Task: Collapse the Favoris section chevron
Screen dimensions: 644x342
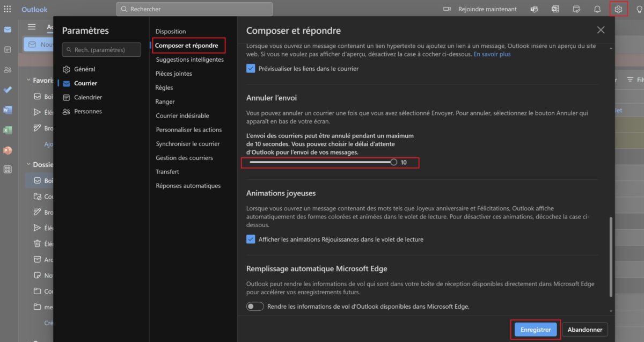Action: [x=28, y=80]
